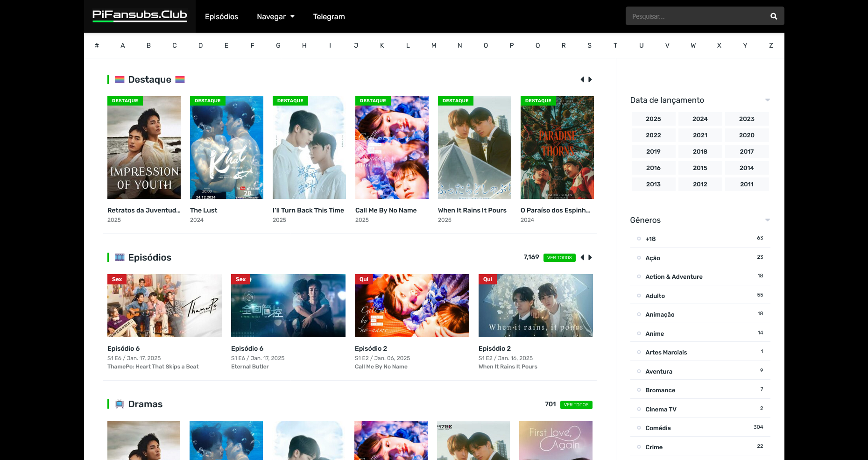
Task: Click previous arrow in Episódios section
Action: pyautogui.click(x=582, y=257)
